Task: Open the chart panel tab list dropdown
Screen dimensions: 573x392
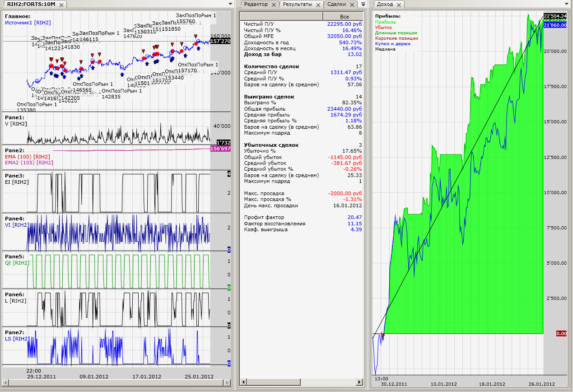Action: (231, 4)
